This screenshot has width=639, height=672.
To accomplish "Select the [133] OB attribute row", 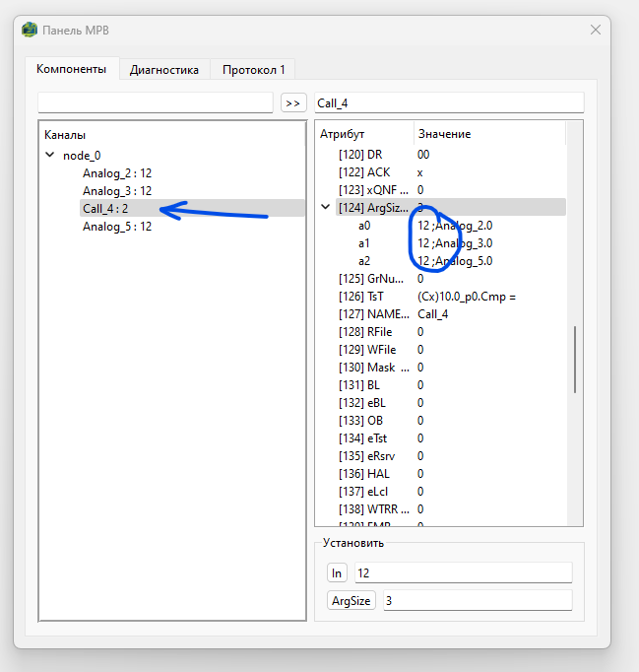I will 451,421.
